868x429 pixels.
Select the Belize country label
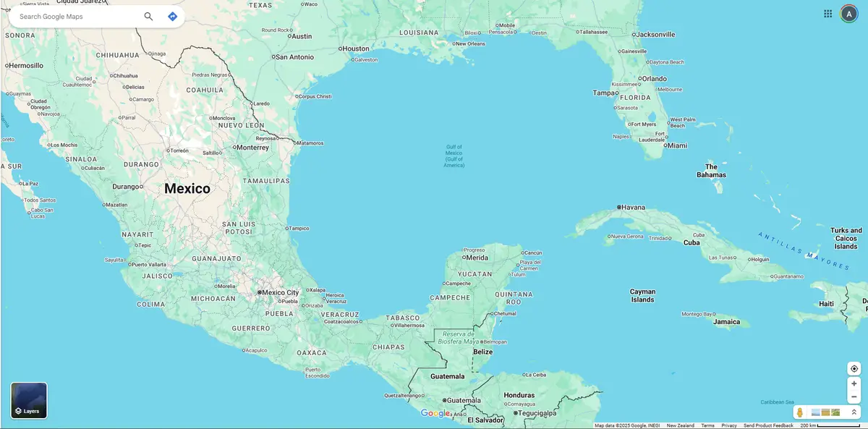[482, 352]
